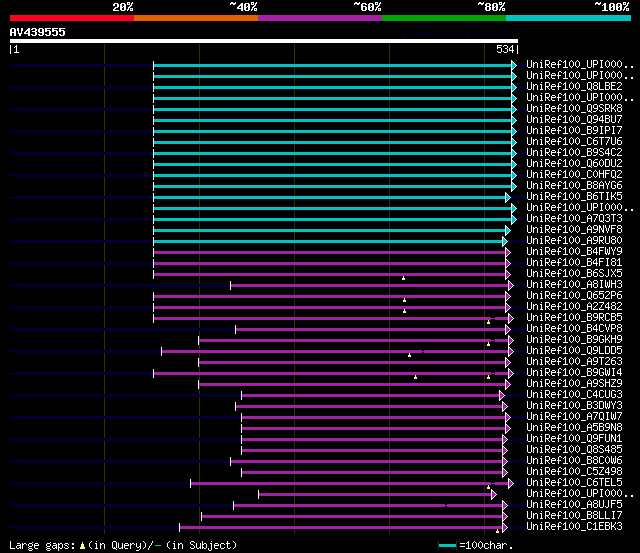Click the arrowhead ending the Q8LBE2 alignment bar
Screen dimensions: 640x553
[x=514, y=87]
